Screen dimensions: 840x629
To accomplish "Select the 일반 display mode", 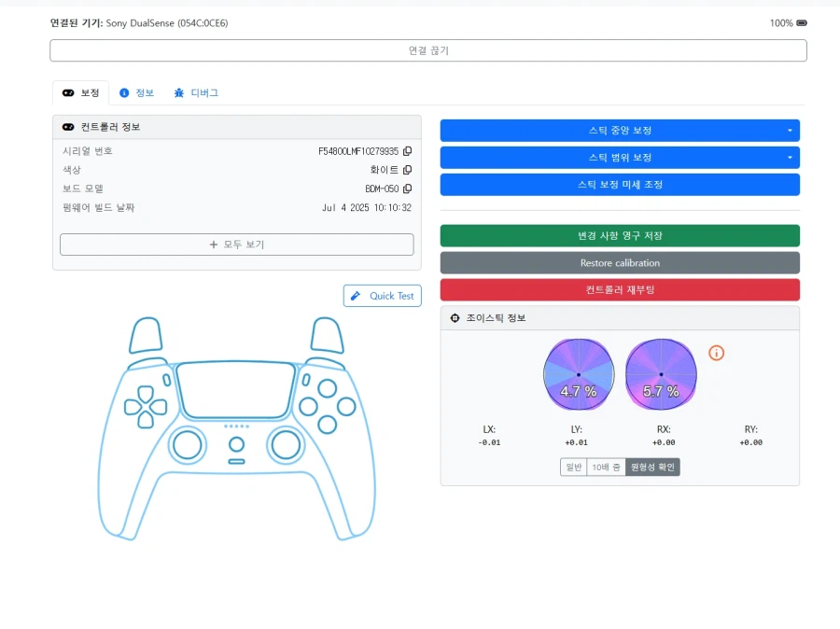I will point(573,467).
